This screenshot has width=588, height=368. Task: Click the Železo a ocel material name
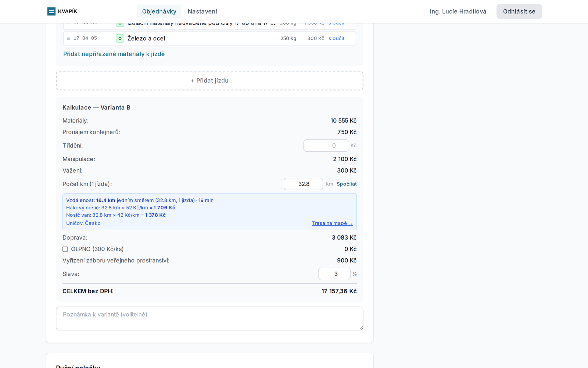(146, 38)
